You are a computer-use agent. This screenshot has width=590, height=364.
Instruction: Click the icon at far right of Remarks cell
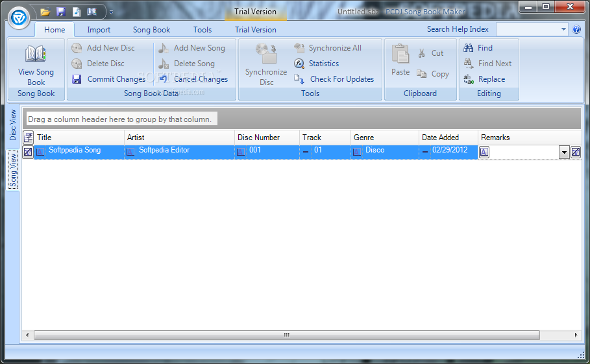tap(576, 152)
